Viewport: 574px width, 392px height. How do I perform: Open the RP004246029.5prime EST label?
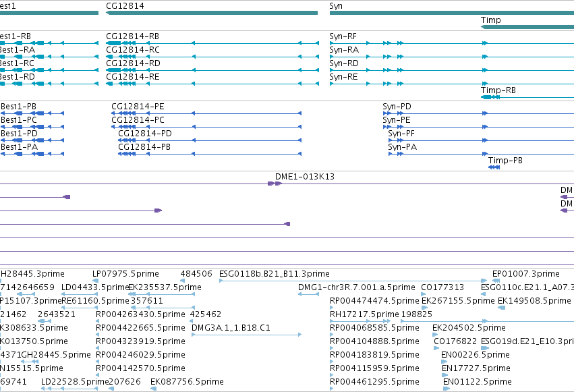point(140,356)
